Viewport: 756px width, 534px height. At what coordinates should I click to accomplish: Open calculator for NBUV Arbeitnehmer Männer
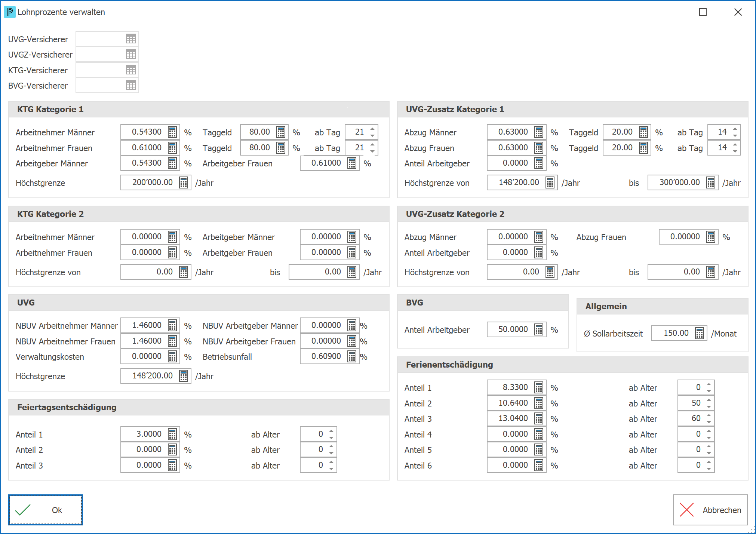point(172,325)
